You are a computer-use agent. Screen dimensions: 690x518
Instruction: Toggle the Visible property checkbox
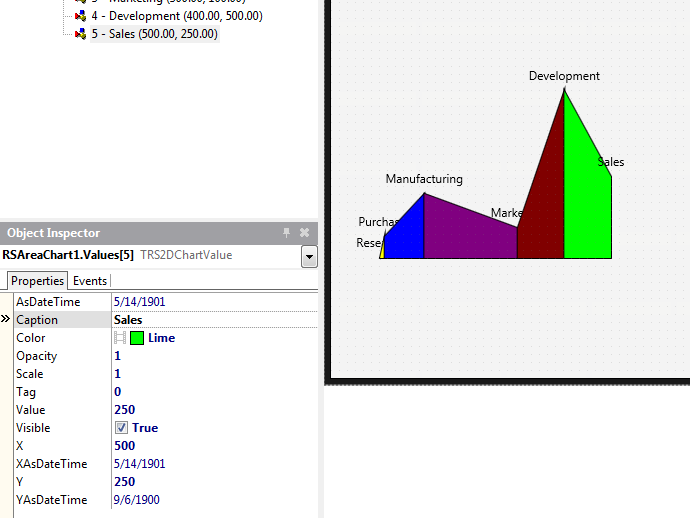pyautogui.click(x=121, y=428)
